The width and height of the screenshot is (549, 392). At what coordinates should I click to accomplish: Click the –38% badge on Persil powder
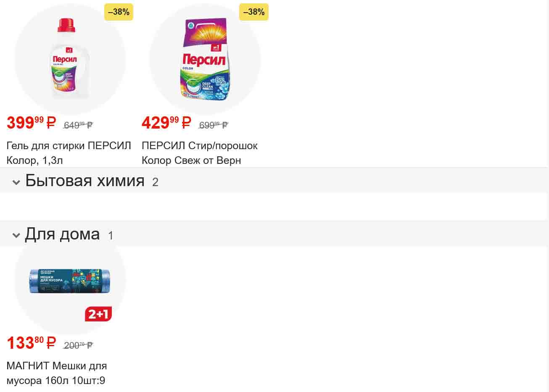(254, 12)
